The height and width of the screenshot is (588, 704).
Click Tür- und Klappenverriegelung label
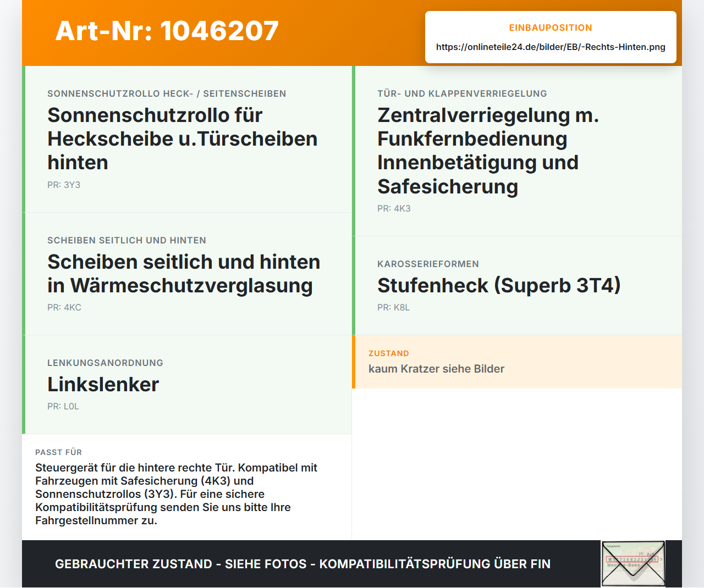(462, 94)
